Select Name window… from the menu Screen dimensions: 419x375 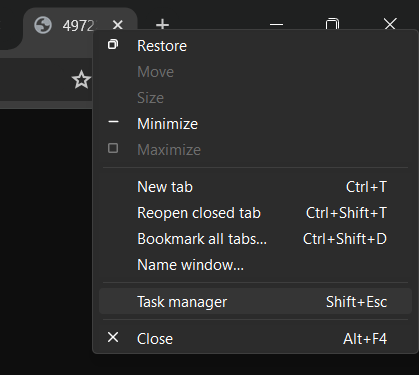[255, 265]
